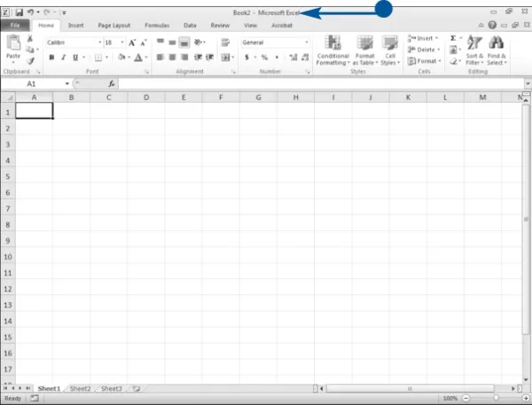The height and width of the screenshot is (405, 532).
Task: Click the Save icon in Quick Access Toolbar
Action: (x=19, y=12)
